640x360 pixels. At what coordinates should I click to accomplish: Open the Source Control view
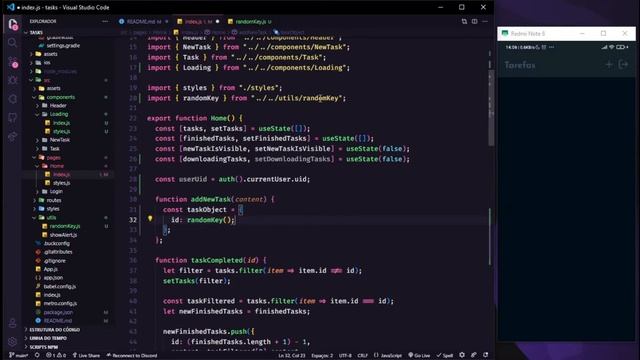tap(13, 62)
